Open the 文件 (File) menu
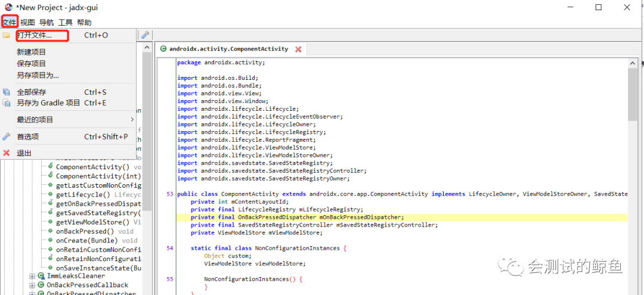Viewport: 644px width, 295px height. 10,22
